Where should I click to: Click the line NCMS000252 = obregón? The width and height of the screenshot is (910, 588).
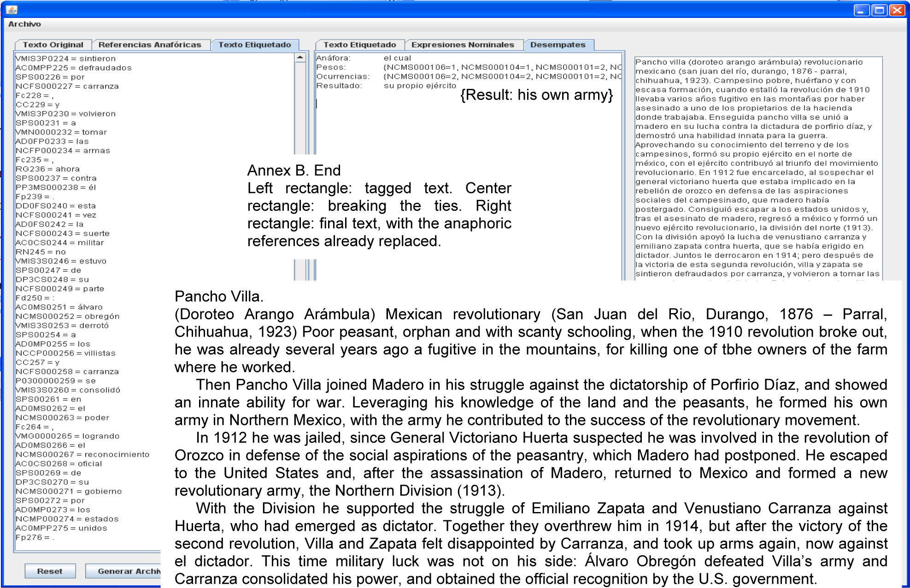tap(67, 316)
